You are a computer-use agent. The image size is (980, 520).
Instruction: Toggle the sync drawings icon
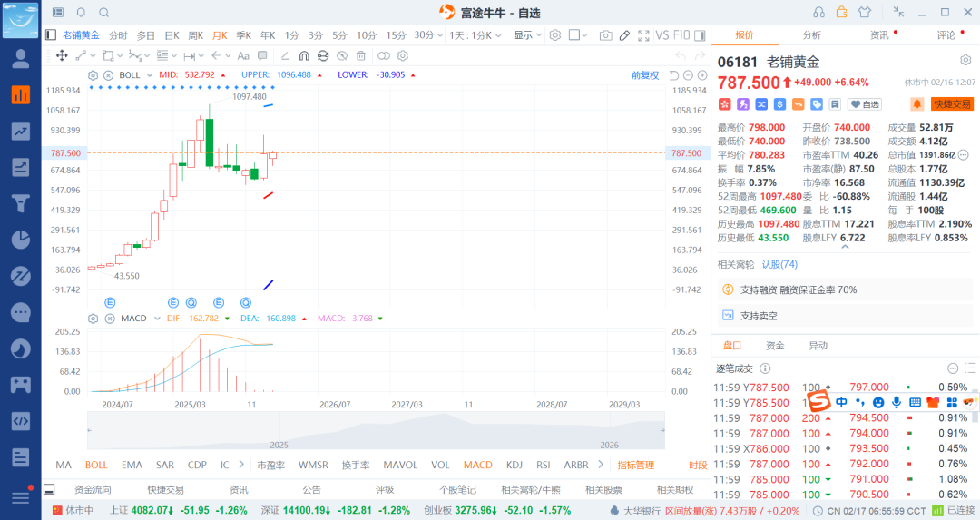click(322, 55)
